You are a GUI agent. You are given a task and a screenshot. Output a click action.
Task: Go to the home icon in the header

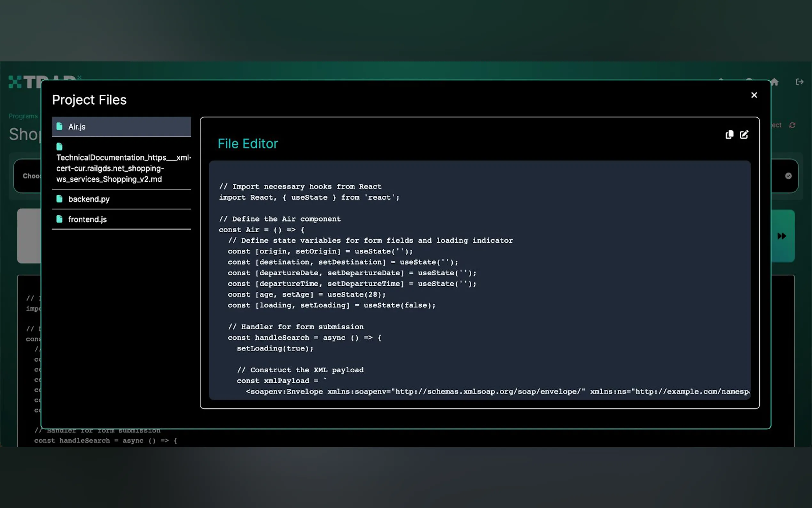(x=775, y=82)
